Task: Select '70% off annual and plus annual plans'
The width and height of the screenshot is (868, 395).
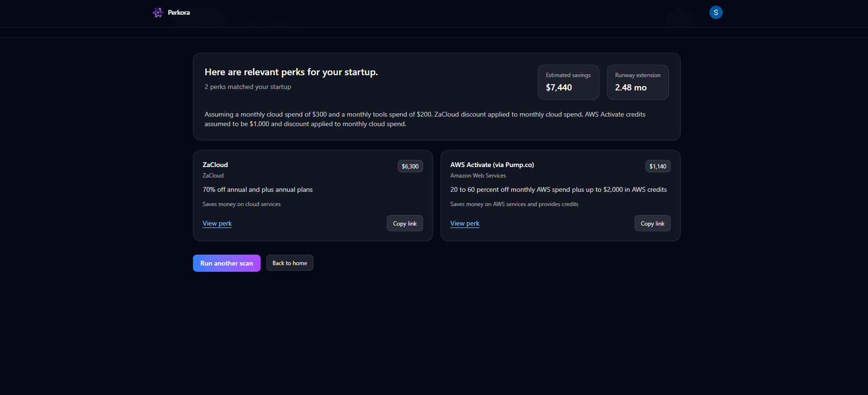Action: [258, 189]
